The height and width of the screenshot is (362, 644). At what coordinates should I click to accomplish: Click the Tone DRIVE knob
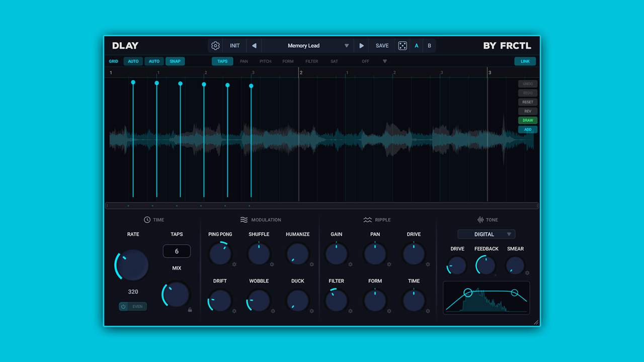(457, 265)
